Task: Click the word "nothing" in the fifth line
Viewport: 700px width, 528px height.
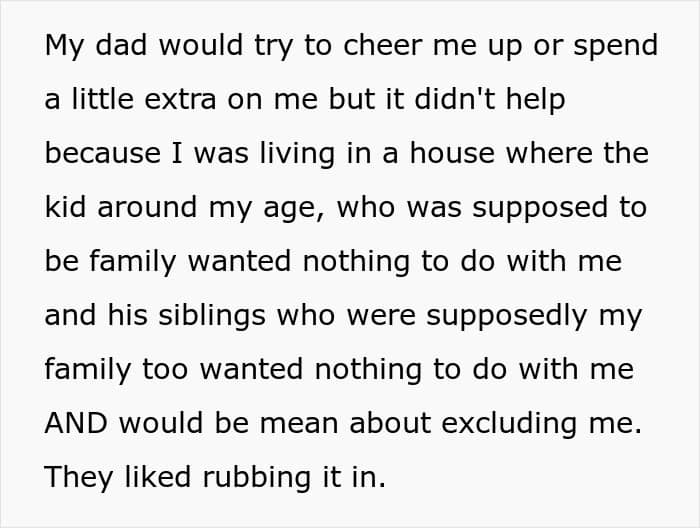Action: (x=356, y=262)
